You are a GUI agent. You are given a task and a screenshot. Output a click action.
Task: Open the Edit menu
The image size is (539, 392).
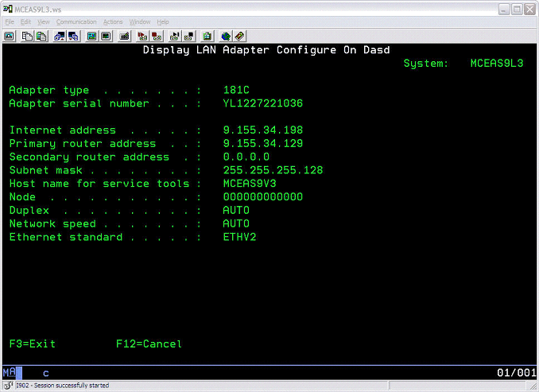[x=25, y=21]
